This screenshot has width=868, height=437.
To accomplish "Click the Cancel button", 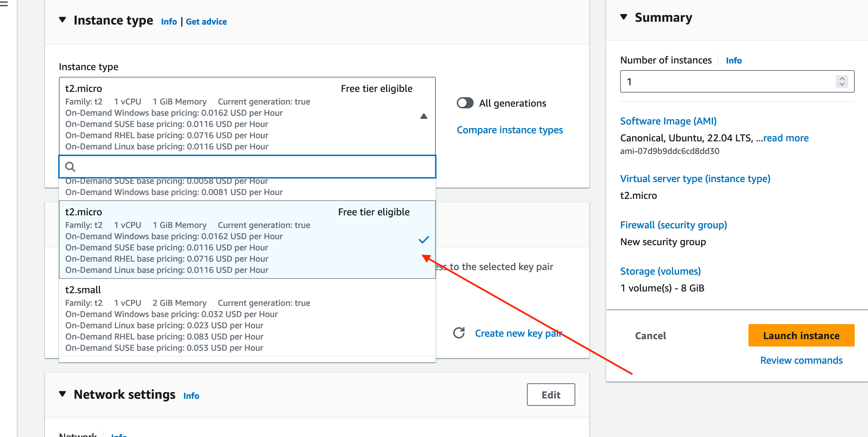I will [x=650, y=336].
